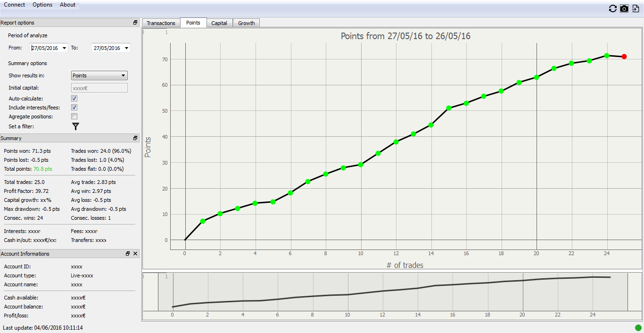Screen dimensions: 644x333
Task: Open the Connect menu
Action: [15, 5]
